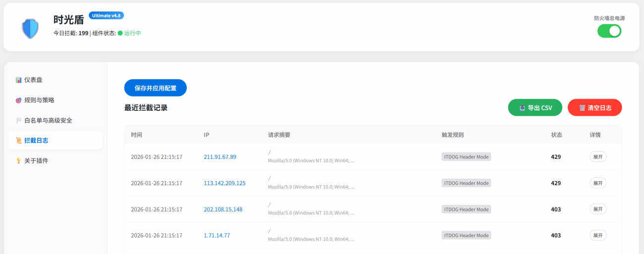Click the target icon beside 规则与策略
This screenshot has width=644, height=254.
(19, 100)
